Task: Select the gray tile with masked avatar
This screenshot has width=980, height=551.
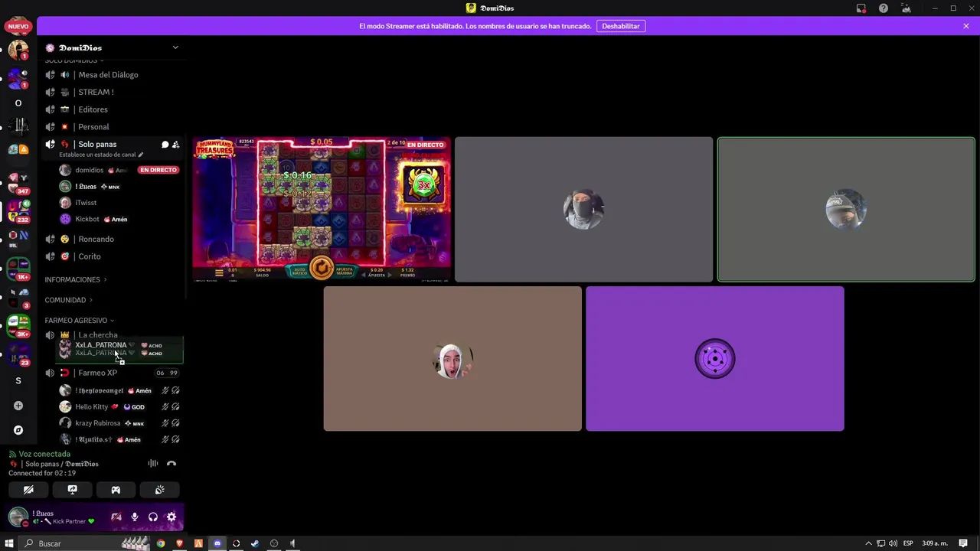Action: pos(583,210)
